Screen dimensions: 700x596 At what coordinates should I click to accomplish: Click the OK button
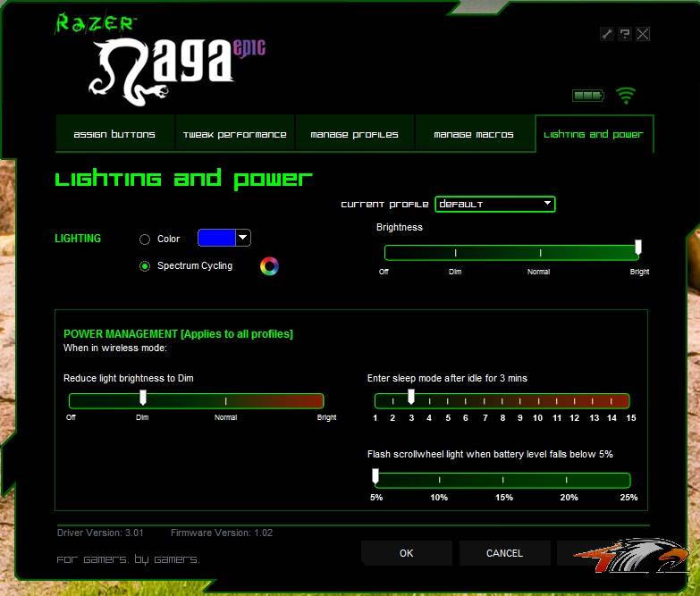coord(406,553)
